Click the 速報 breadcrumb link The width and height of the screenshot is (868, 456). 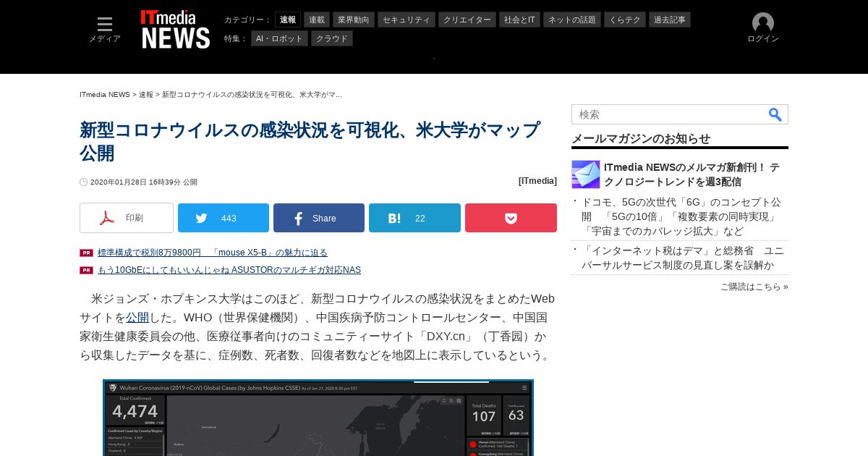point(146,95)
